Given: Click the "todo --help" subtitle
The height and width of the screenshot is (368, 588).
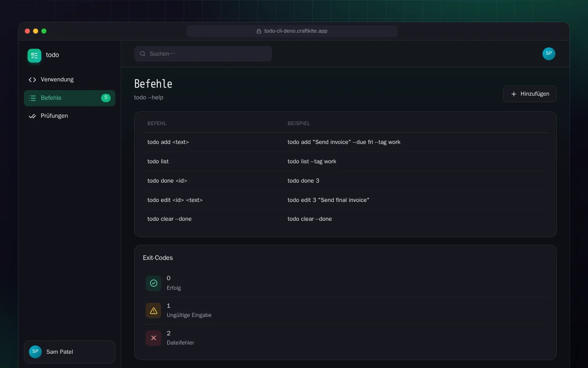Looking at the screenshot, I should tap(149, 98).
